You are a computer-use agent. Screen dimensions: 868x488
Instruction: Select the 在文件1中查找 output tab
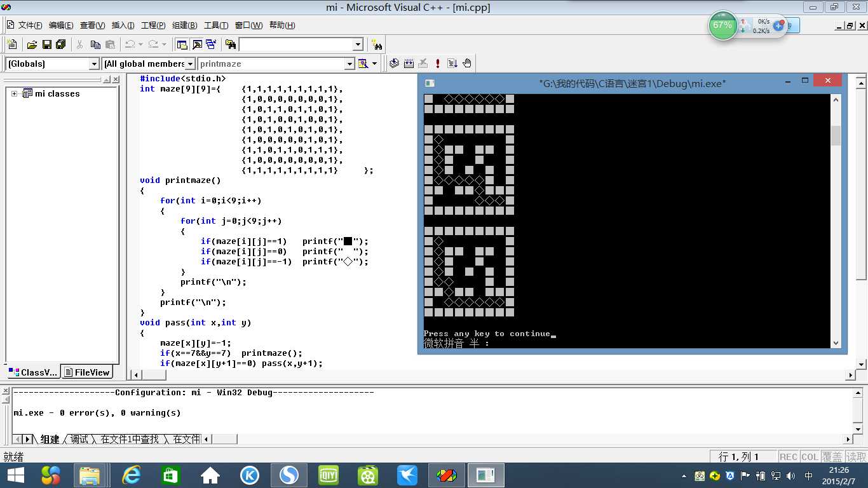pos(130,439)
